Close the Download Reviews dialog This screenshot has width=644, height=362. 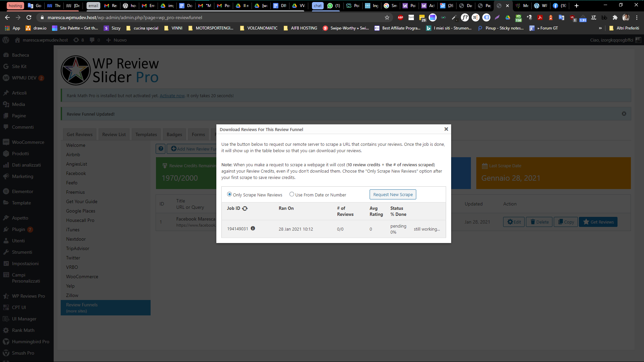(x=446, y=129)
